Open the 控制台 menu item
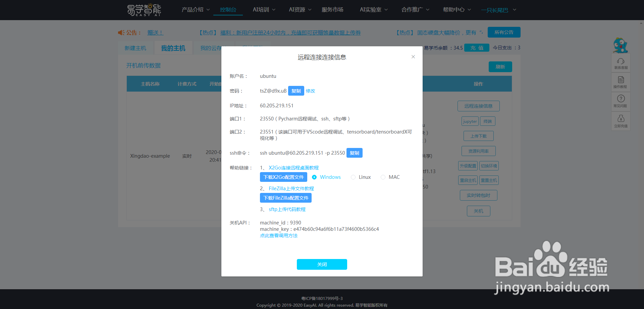Screen dimensions: 644x309 click(228, 10)
